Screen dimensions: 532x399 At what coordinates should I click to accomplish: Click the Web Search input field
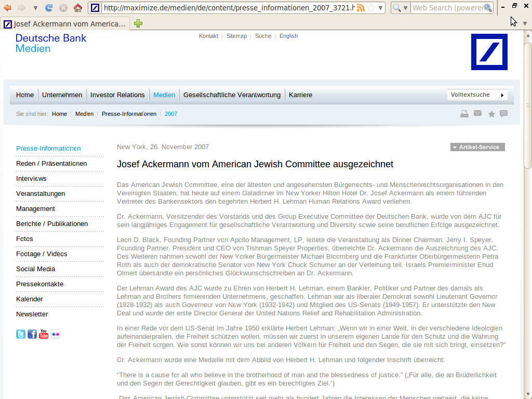tap(447, 7)
